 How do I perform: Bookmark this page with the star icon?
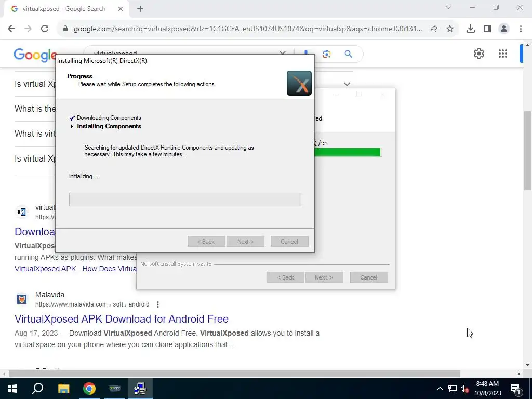(x=450, y=29)
